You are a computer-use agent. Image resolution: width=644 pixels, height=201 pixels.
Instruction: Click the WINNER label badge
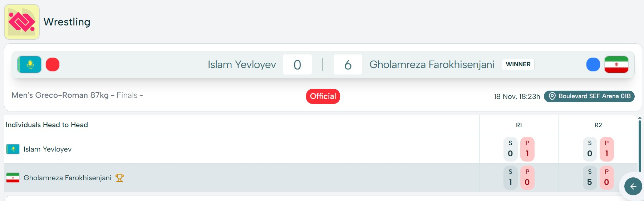click(x=518, y=64)
